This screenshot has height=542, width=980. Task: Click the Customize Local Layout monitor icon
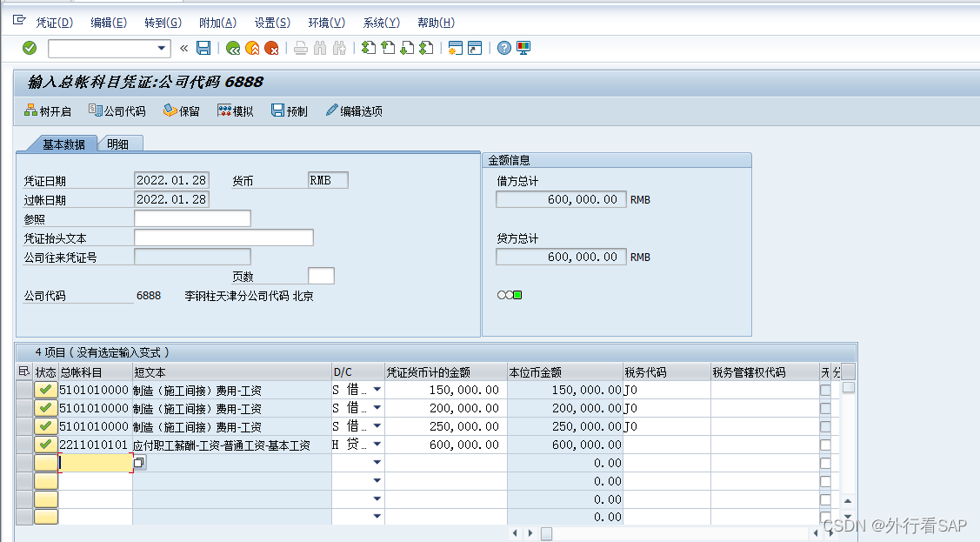(523, 48)
